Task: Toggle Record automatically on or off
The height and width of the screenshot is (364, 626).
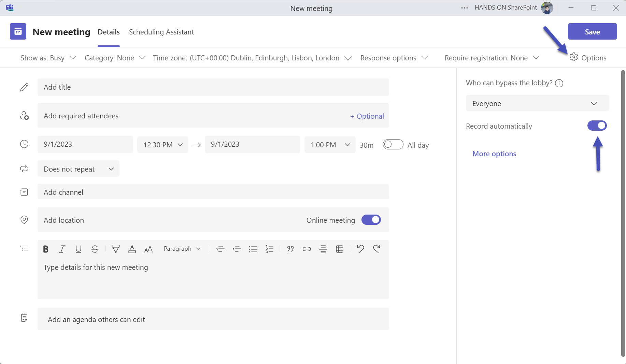Action: point(597,126)
